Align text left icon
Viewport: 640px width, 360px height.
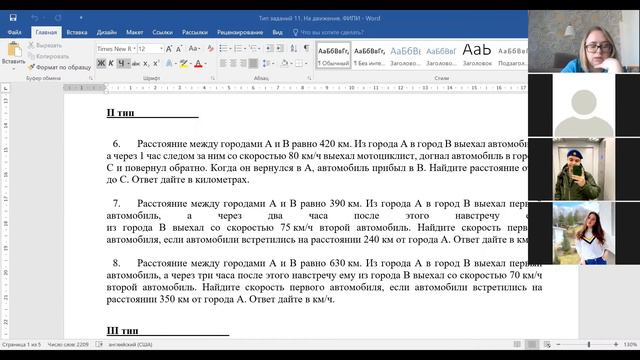[x=223, y=63]
